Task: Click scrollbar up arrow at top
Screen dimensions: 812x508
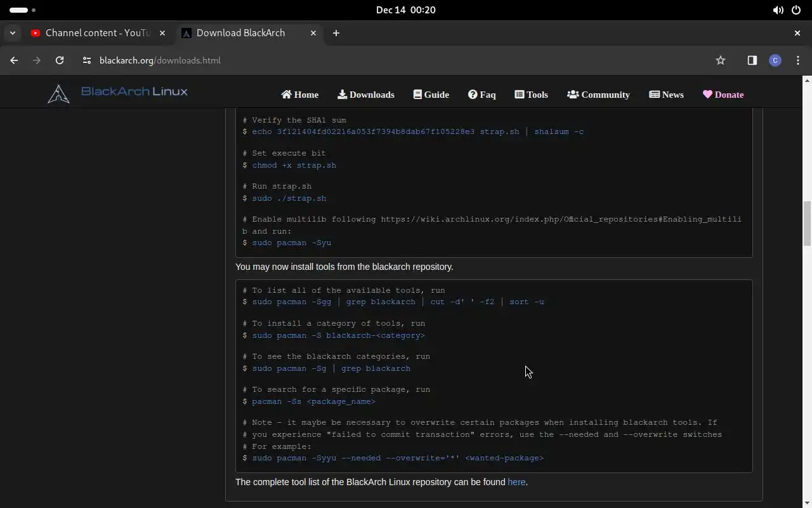Action: pyautogui.click(x=807, y=80)
